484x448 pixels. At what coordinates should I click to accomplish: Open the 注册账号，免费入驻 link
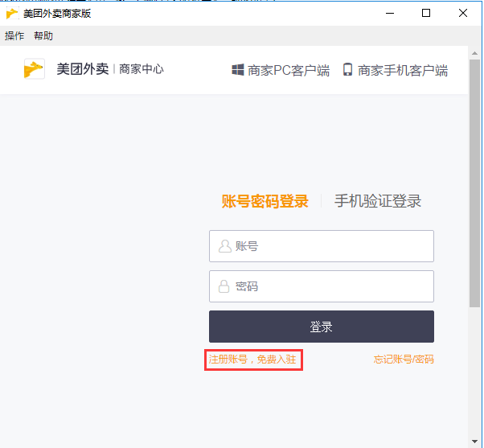[252, 360]
